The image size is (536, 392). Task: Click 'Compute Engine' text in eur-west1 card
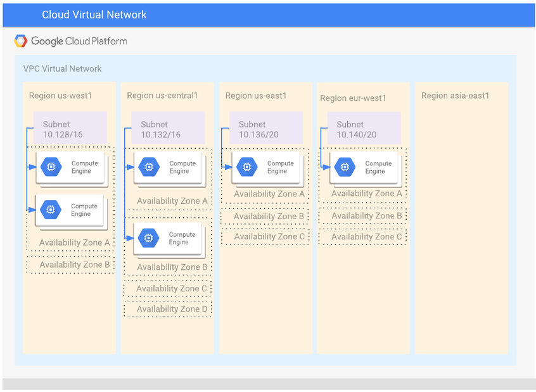378,167
